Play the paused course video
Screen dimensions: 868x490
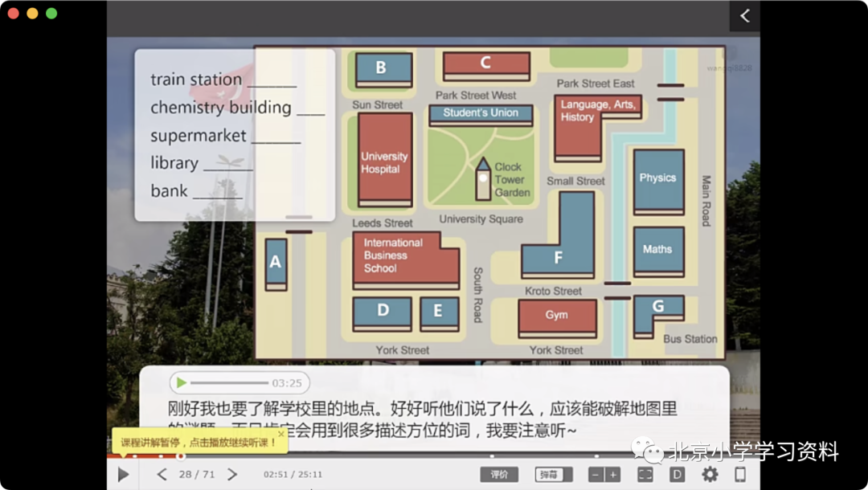coord(124,474)
